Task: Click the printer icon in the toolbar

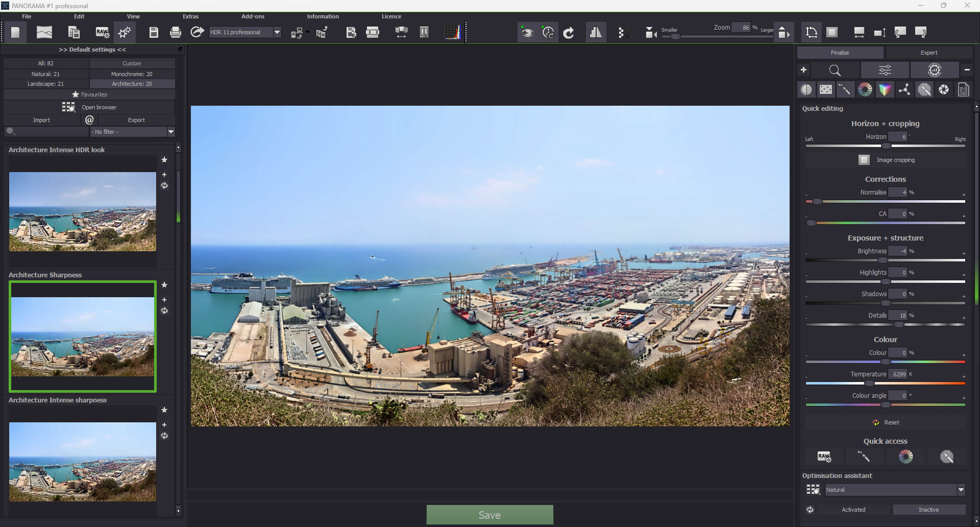Action: 175,33
